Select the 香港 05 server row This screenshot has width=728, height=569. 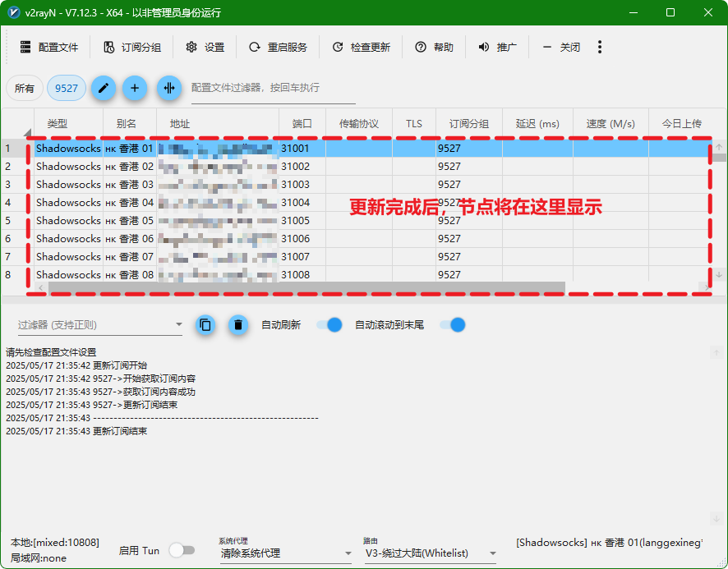(356, 220)
